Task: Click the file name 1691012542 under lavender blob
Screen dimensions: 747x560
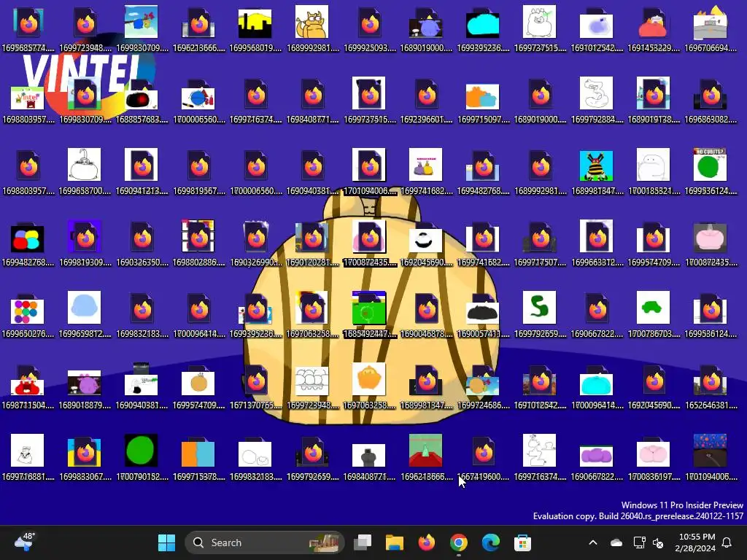Action: tap(597, 48)
